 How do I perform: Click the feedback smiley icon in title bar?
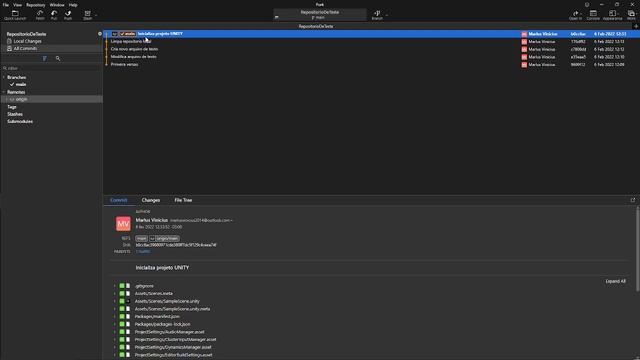pos(587,4)
